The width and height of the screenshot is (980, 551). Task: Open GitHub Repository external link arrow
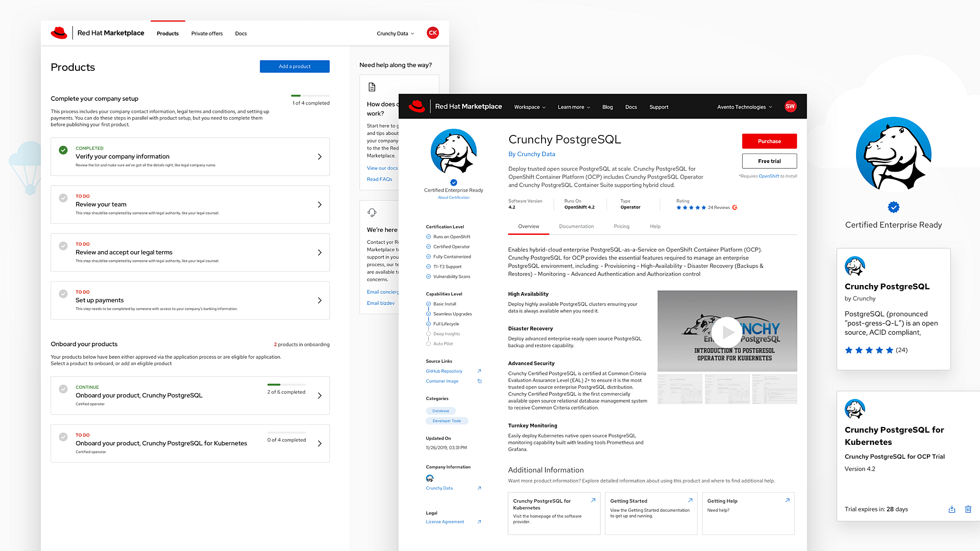(479, 371)
